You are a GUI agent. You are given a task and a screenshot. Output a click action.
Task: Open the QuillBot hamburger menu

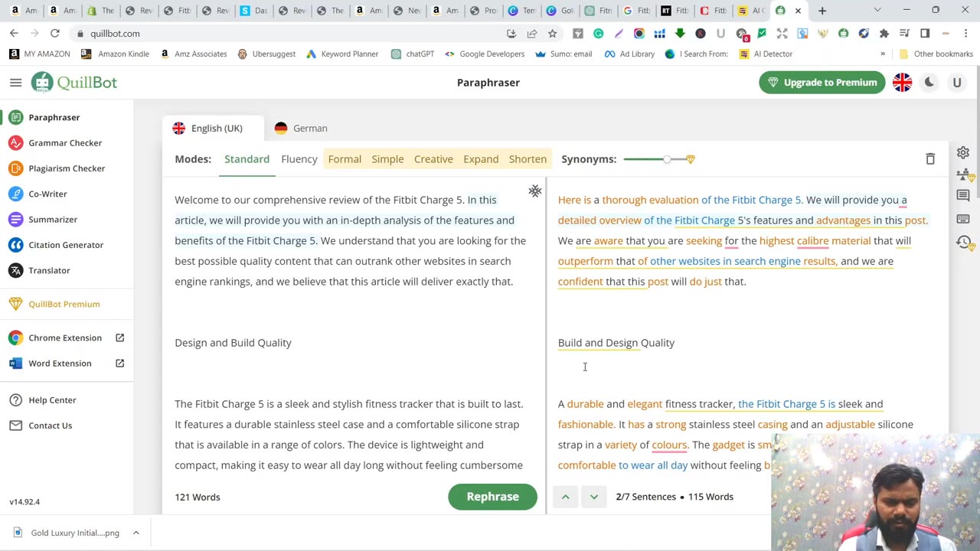(x=15, y=83)
